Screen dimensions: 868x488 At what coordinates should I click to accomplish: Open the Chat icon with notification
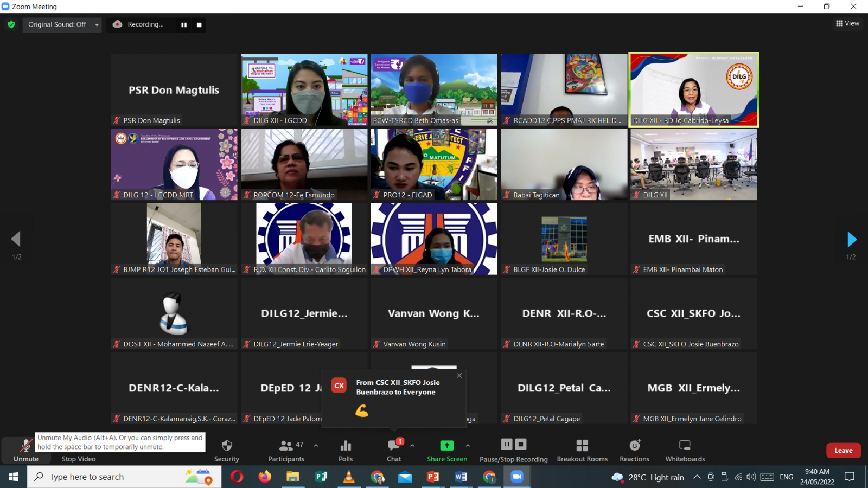(x=394, y=445)
